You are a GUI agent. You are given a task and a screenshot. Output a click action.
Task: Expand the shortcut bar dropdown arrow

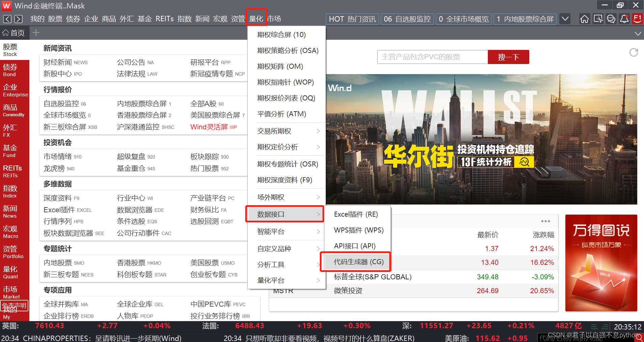(x=565, y=19)
